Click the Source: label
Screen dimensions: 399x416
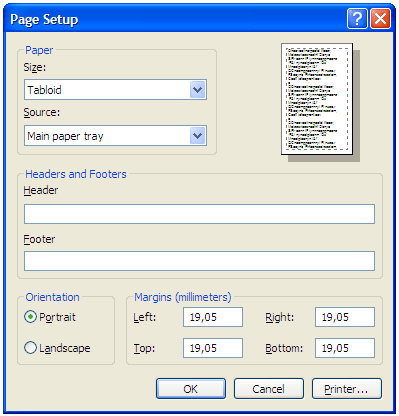tap(42, 113)
